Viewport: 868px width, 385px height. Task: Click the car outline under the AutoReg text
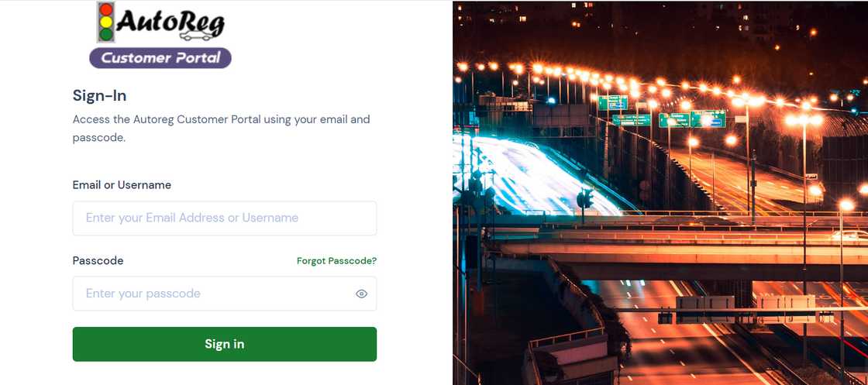(x=197, y=36)
